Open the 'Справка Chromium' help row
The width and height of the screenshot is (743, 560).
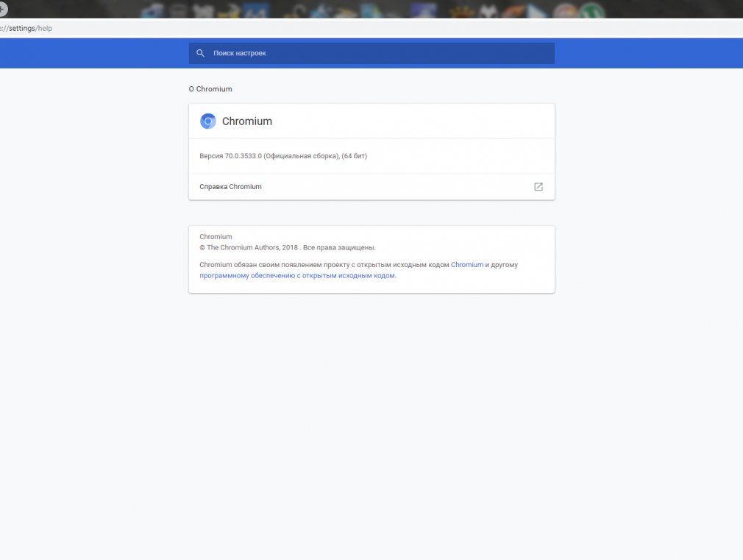pos(371,187)
